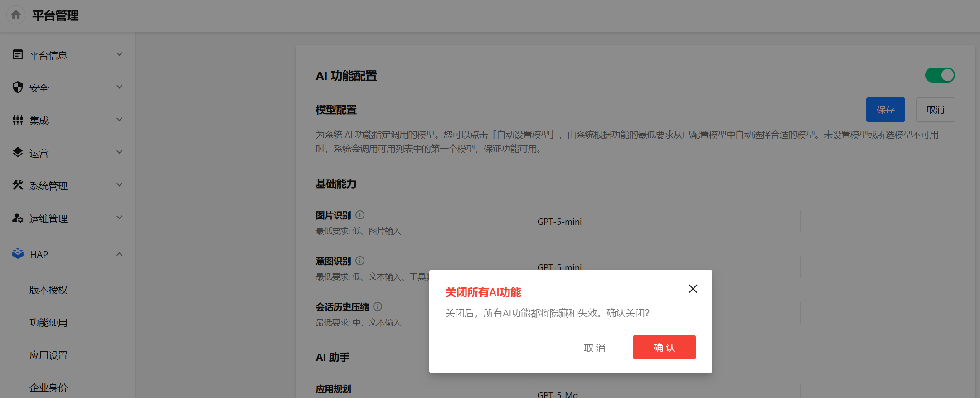Screen dimensions: 980x398
Task: Click the 集成 sidebar icon
Action: pos(18,120)
